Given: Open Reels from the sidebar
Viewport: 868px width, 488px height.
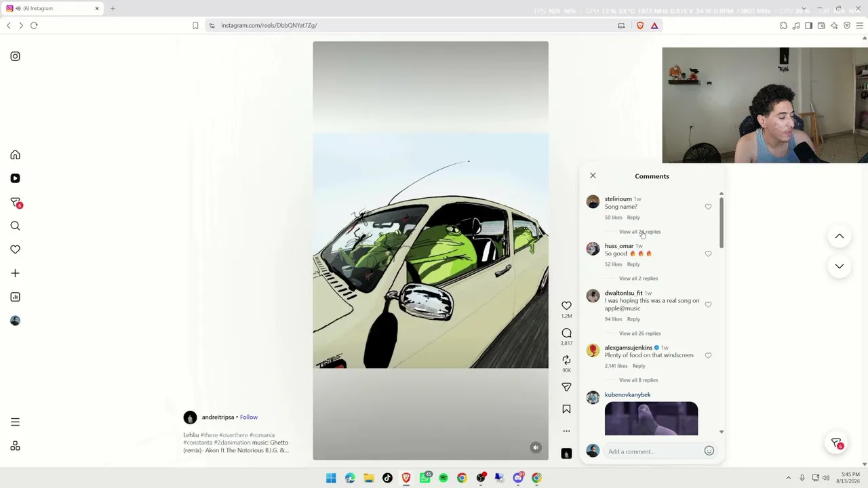Looking at the screenshot, I should coord(15,178).
